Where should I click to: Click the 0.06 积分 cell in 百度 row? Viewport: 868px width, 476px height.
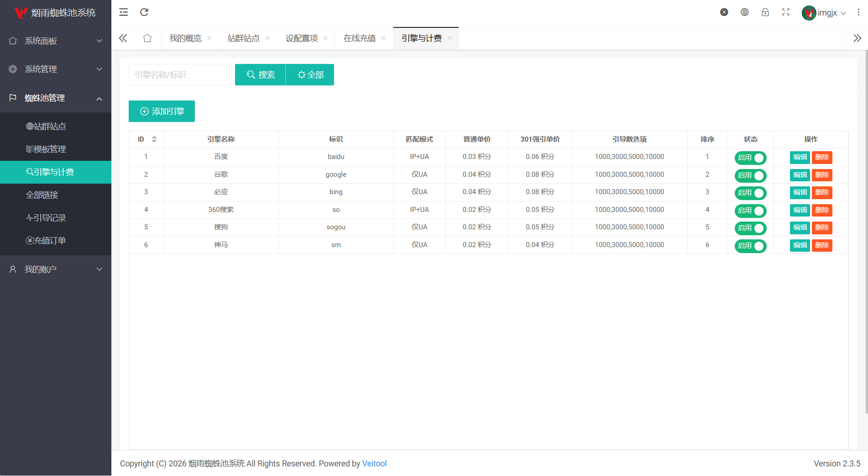pos(540,157)
